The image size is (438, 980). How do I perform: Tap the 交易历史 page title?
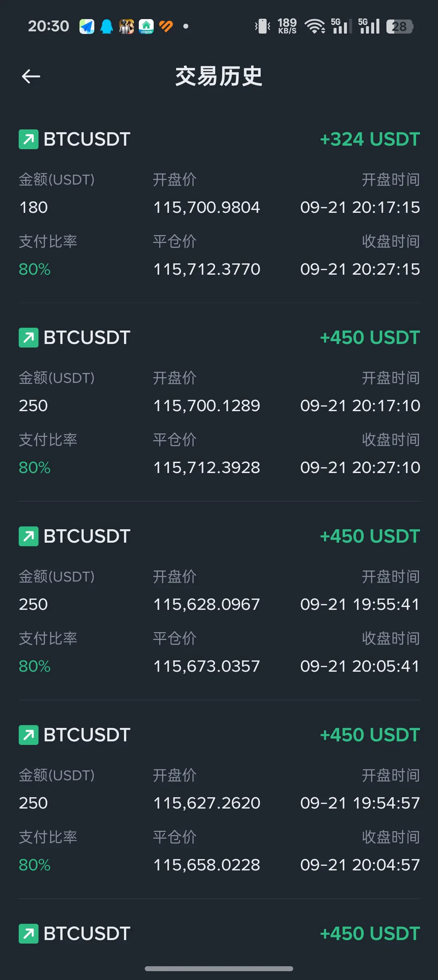click(x=219, y=76)
